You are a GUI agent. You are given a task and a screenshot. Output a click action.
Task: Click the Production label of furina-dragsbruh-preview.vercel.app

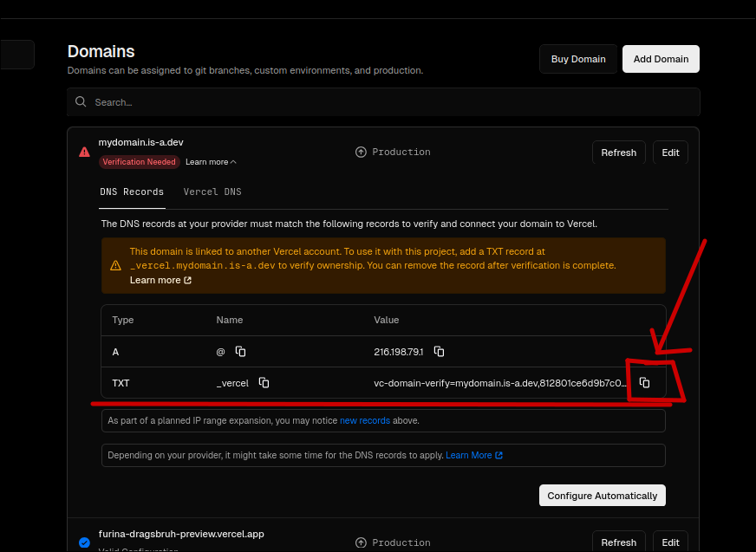(x=401, y=542)
